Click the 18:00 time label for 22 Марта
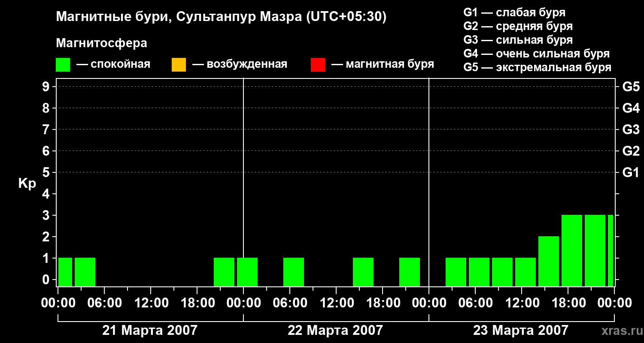The image size is (644, 343). tap(383, 303)
